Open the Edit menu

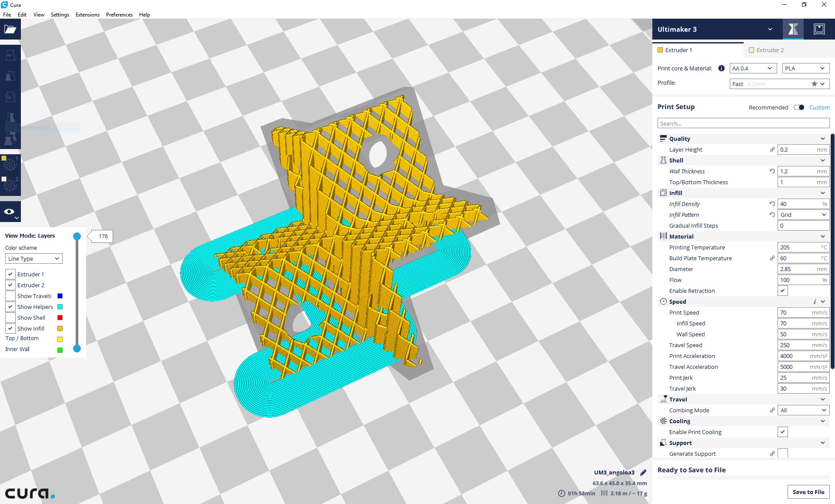[x=22, y=14]
